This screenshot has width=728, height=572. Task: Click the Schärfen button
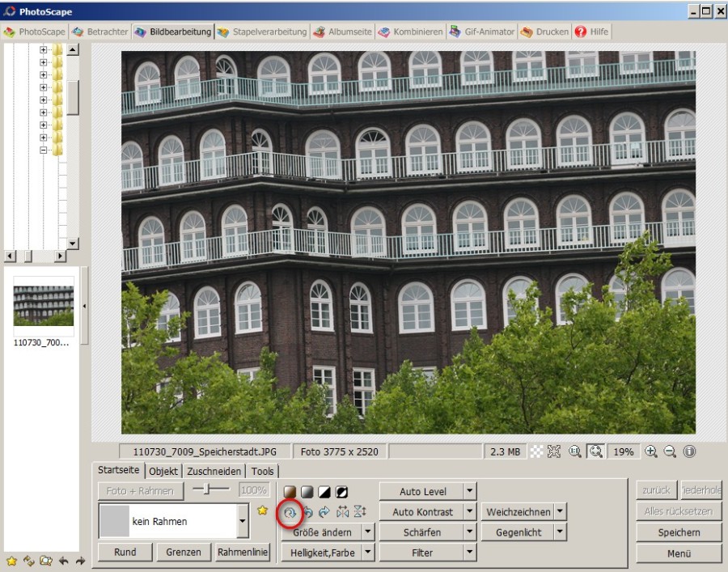[422, 532]
